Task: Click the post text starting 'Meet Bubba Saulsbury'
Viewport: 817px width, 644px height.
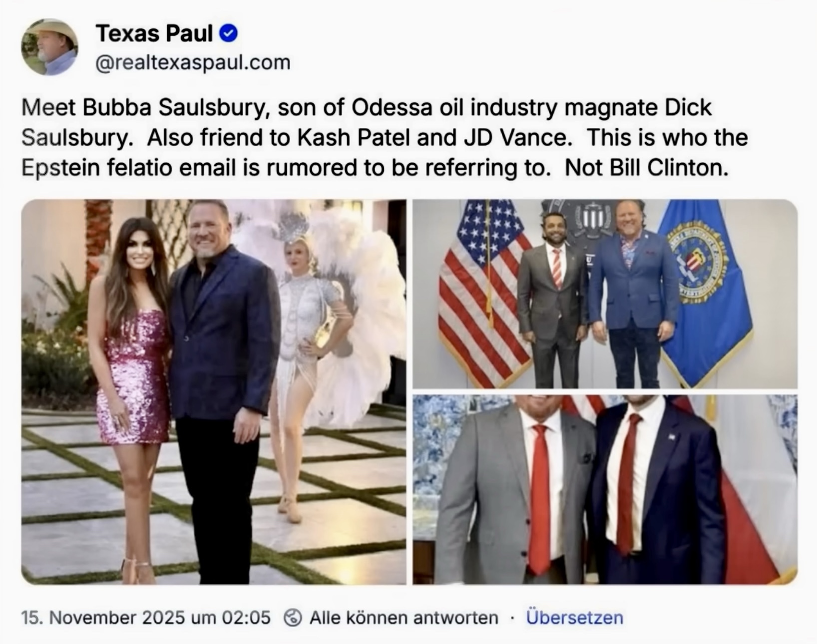Action: [x=385, y=138]
